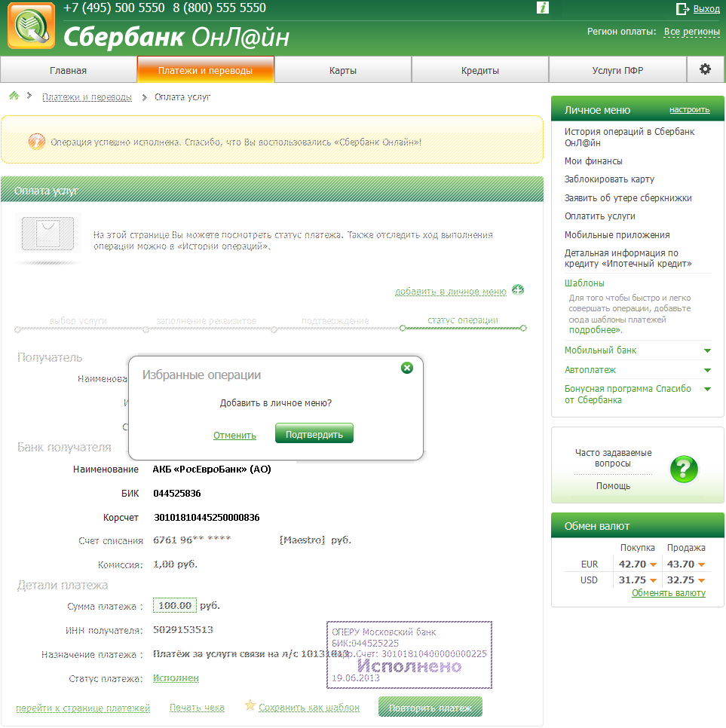
Task: Click the Исполнено payment stamp
Action: (x=409, y=655)
